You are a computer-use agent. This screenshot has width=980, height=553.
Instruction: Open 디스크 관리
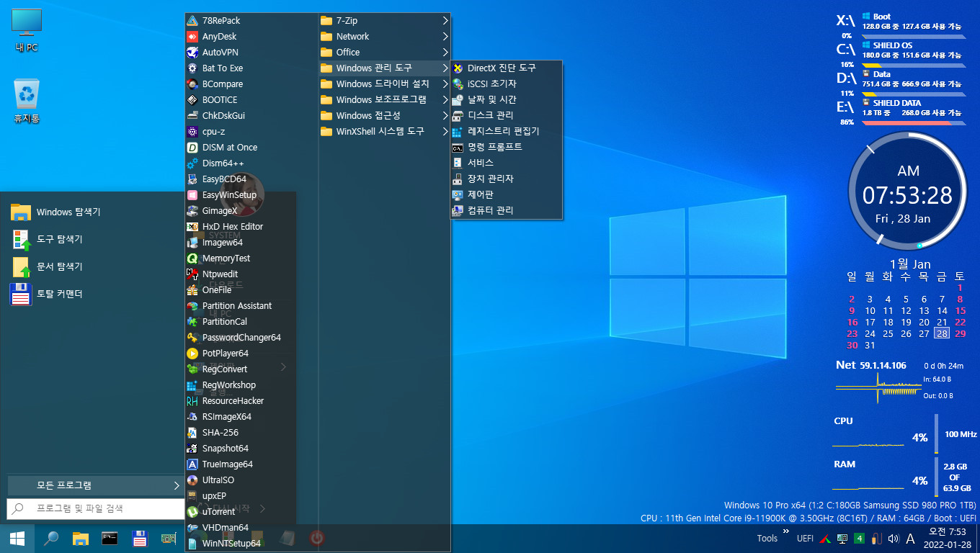point(506,115)
